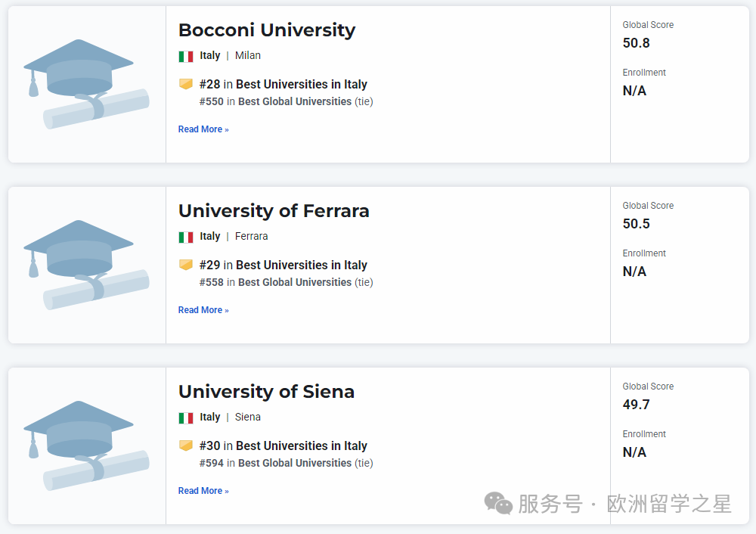Click Read More under University of Siena

(x=203, y=491)
